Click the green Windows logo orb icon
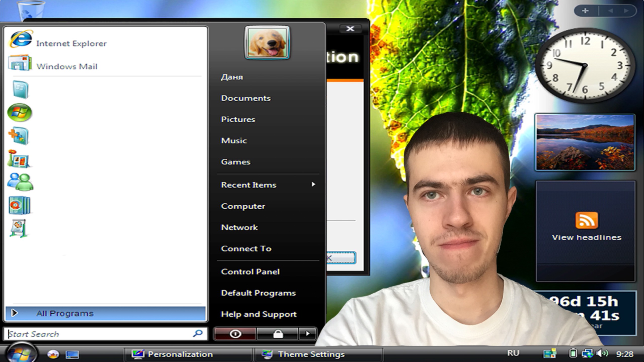Screen dimensions: 644x362 20,112
